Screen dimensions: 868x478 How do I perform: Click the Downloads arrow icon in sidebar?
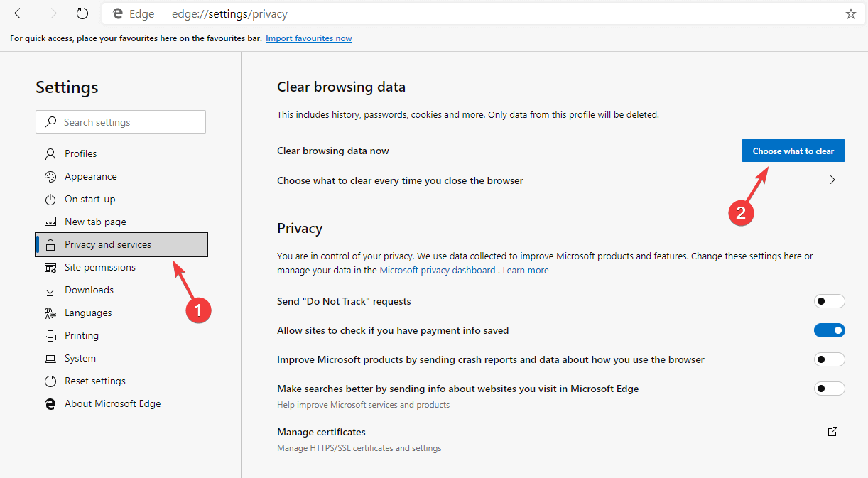click(x=50, y=290)
